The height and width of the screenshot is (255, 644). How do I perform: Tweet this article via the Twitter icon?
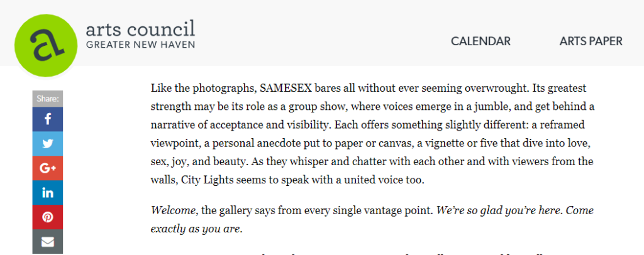[48, 144]
